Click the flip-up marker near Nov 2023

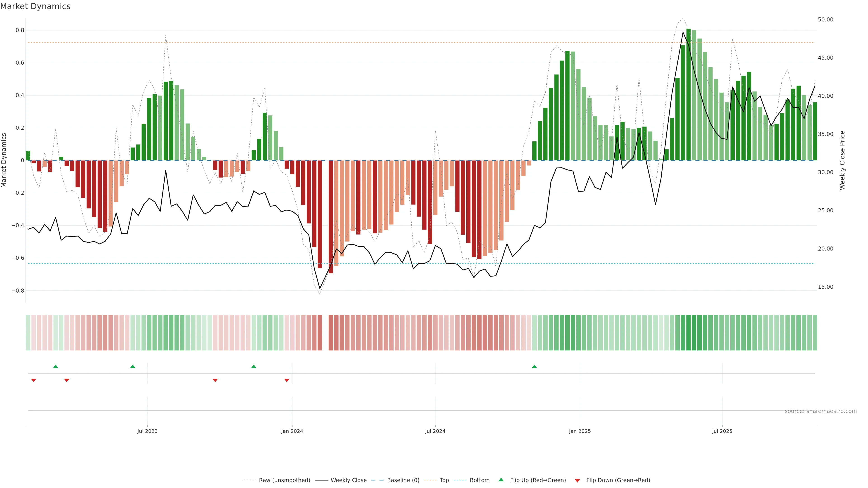click(x=254, y=366)
